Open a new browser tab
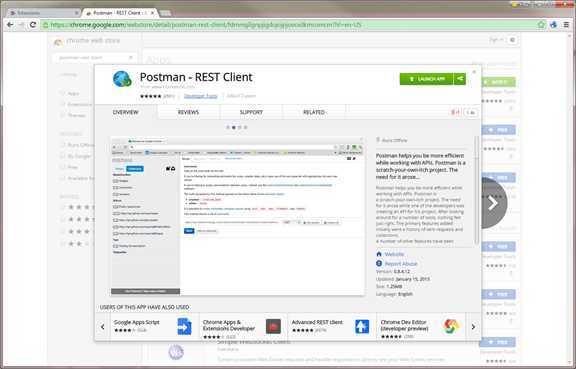576x369 pixels. (x=166, y=13)
